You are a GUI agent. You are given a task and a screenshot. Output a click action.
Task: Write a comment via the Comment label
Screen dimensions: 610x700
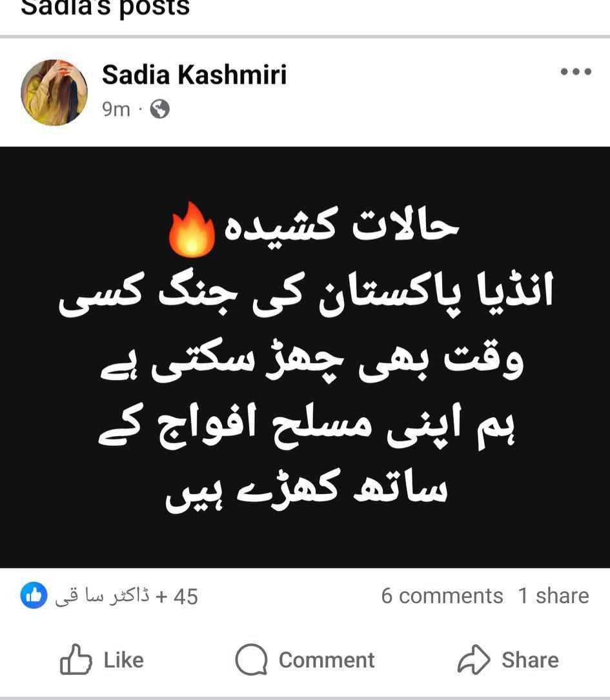click(x=327, y=660)
